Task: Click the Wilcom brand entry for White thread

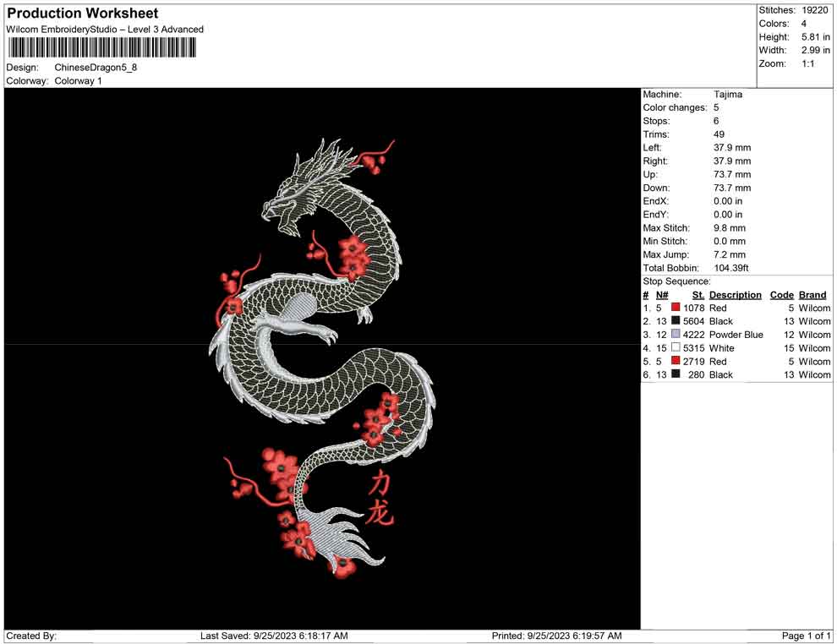Action: (812, 348)
